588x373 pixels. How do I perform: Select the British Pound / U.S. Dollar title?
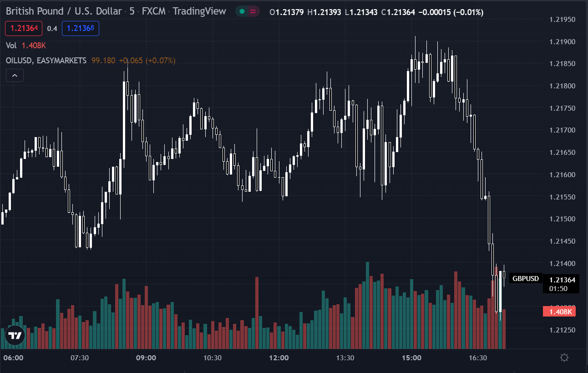(64, 11)
